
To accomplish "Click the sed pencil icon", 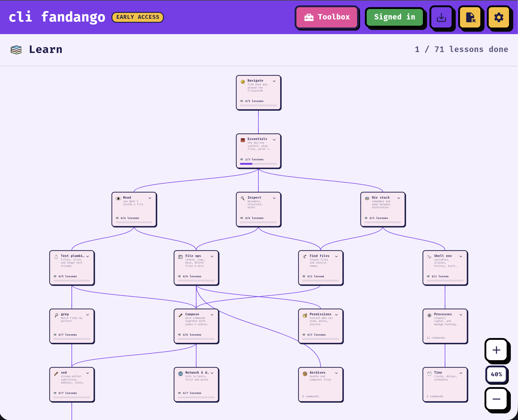I will coord(56,374).
